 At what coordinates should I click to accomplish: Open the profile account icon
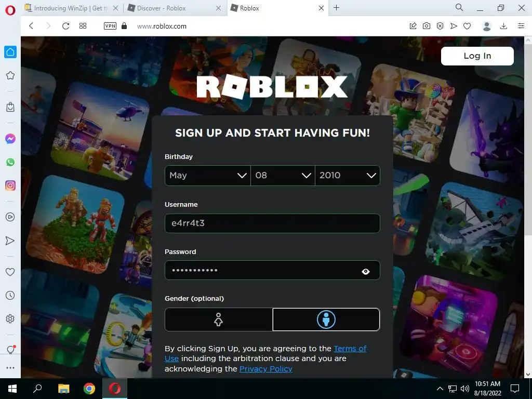pos(487,26)
